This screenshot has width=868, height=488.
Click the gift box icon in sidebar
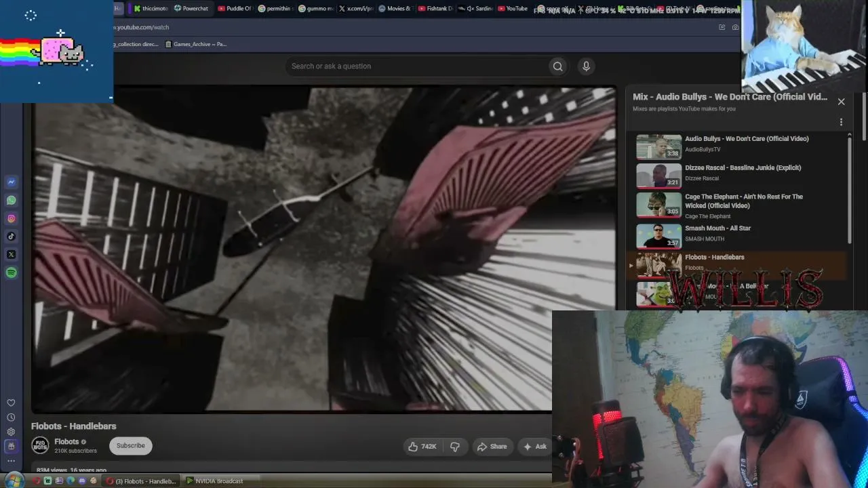(x=11, y=446)
